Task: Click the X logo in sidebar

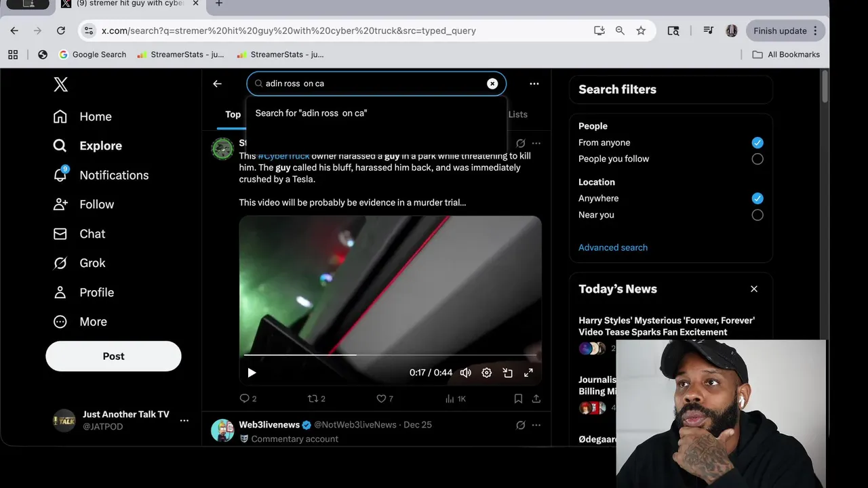Action: (60, 85)
